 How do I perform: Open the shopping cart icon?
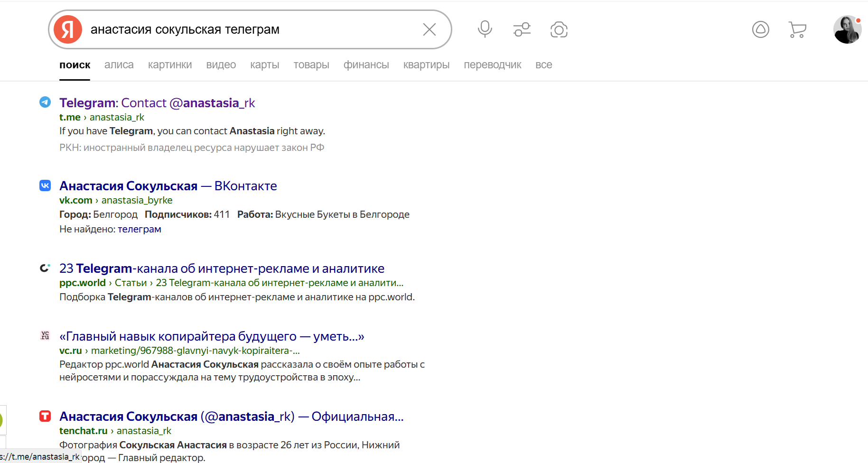797,29
